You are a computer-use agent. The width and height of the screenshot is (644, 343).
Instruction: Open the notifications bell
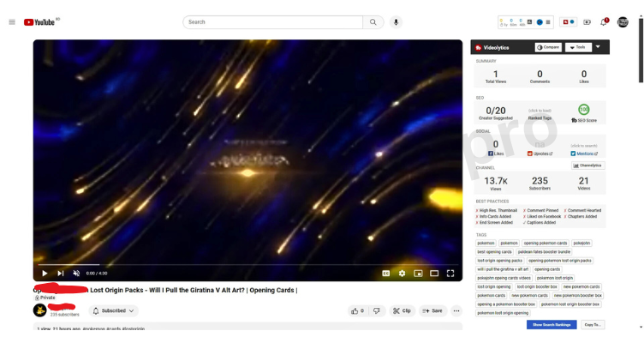click(604, 22)
